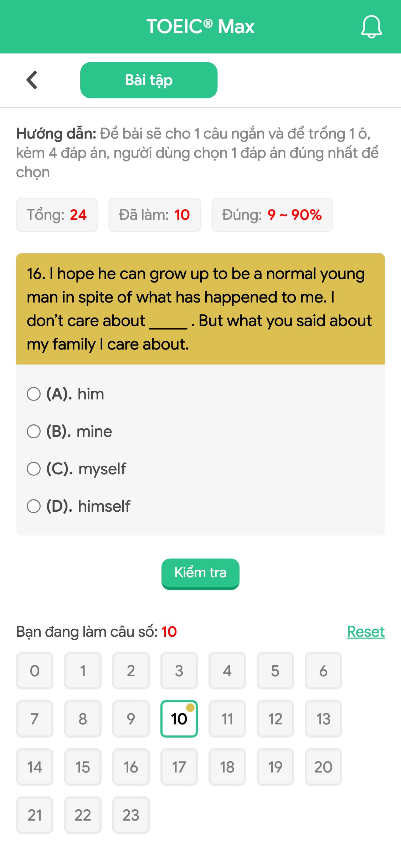Click the Bài tập button
This screenshot has height=868, width=401.
pos(149,80)
